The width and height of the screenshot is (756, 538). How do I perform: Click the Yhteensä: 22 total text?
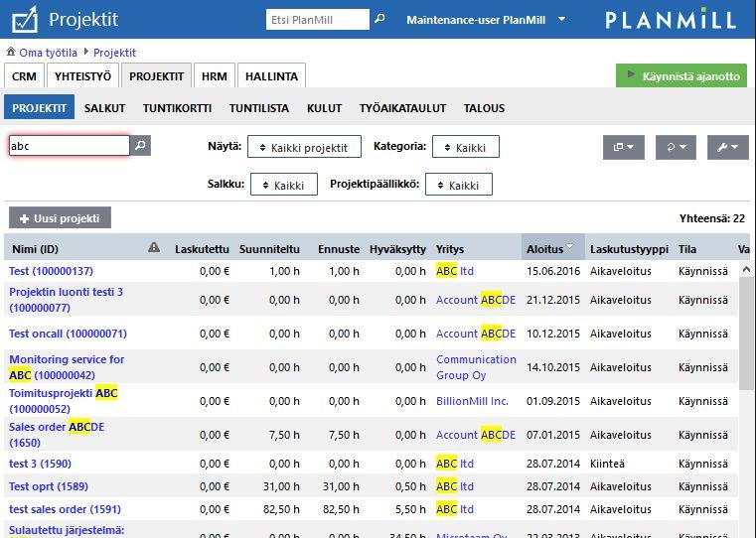point(712,218)
